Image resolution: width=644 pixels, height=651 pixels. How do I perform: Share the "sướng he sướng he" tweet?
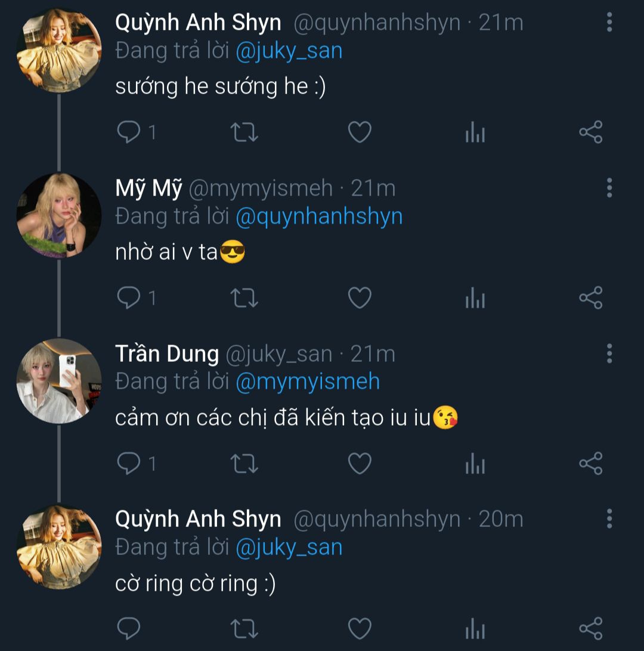pos(591,132)
